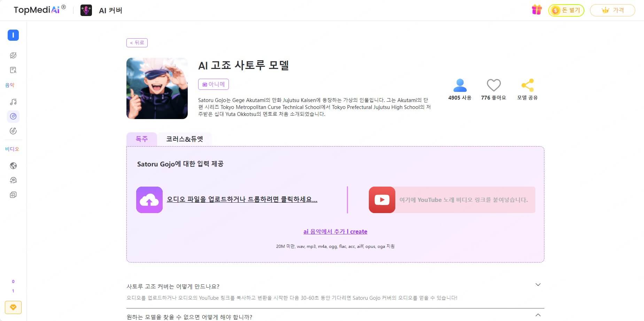Click the 음악 sidebar section label
644x321 pixels.
click(x=10, y=85)
